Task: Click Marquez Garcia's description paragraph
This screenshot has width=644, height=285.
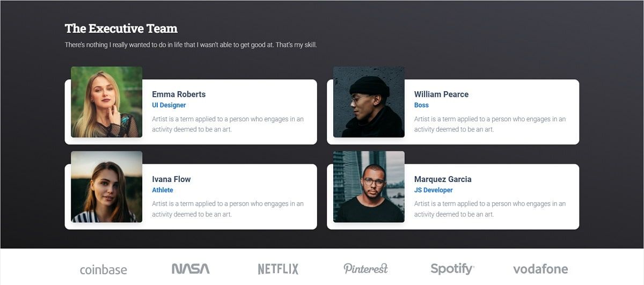Action: coord(490,209)
